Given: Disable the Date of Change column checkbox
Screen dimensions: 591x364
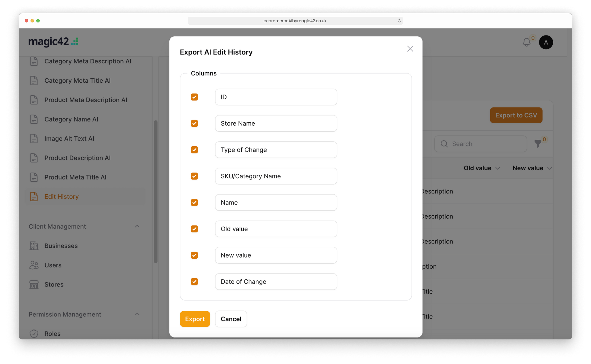Looking at the screenshot, I should tap(195, 281).
